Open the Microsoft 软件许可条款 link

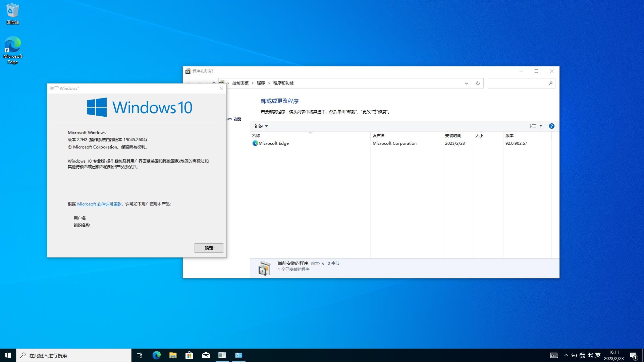point(99,204)
